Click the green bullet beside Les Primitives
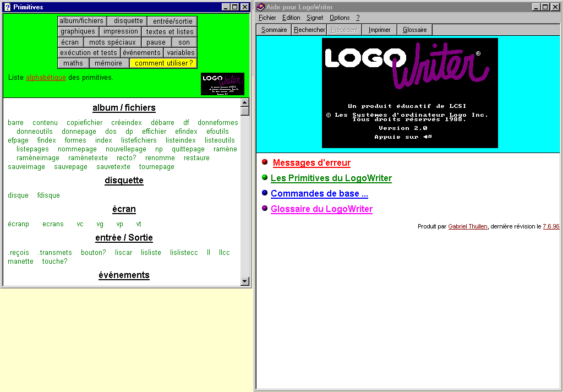Viewport: 563px width, 392px height. [x=265, y=177]
